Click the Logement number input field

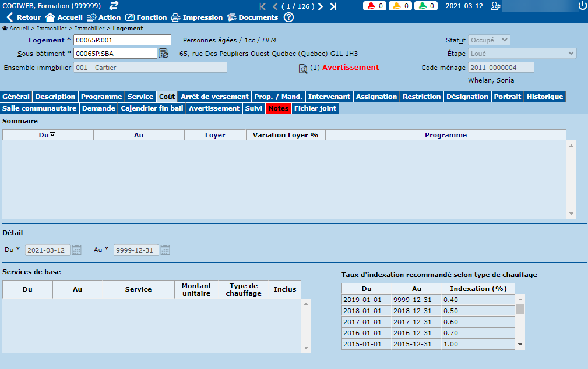122,40
